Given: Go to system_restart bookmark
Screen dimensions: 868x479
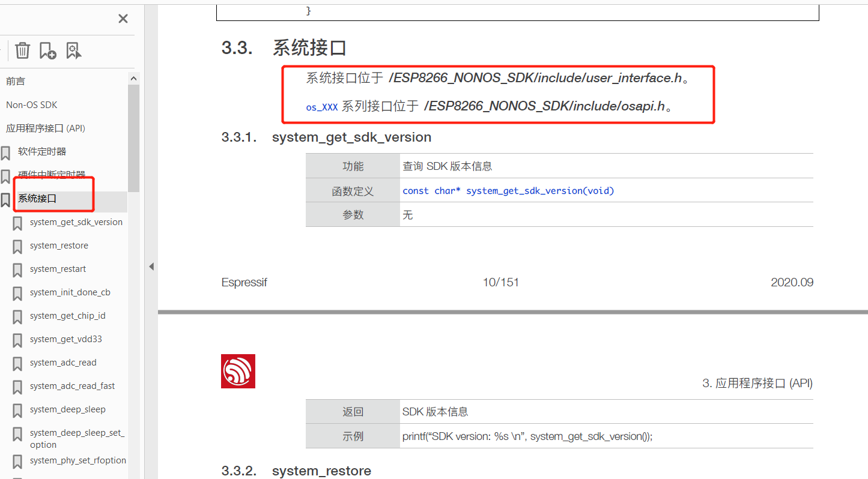Looking at the screenshot, I should (58, 269).
